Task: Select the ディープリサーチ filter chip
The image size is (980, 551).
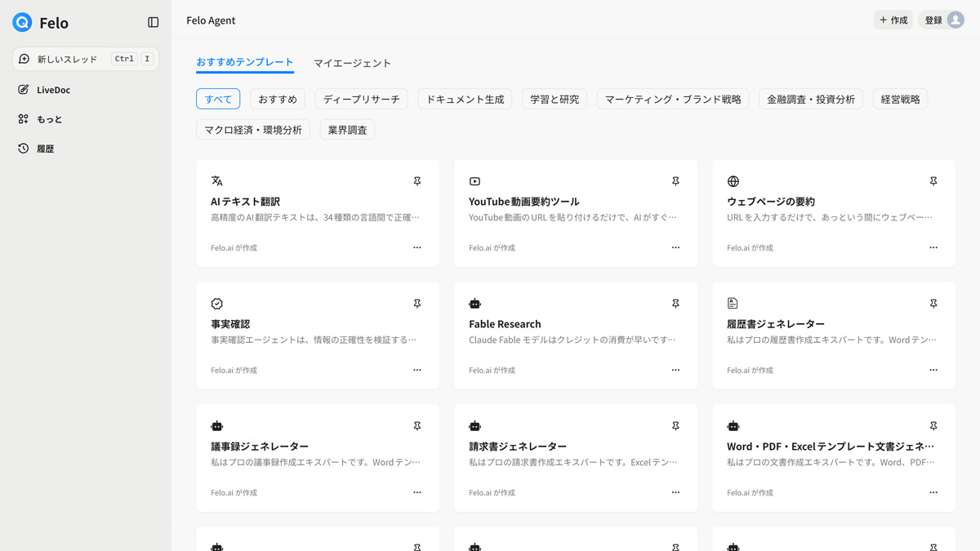Action: [362, 99]
